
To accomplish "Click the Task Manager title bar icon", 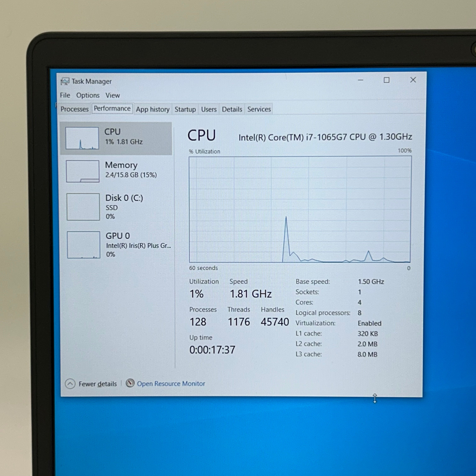I will (65, 81).
